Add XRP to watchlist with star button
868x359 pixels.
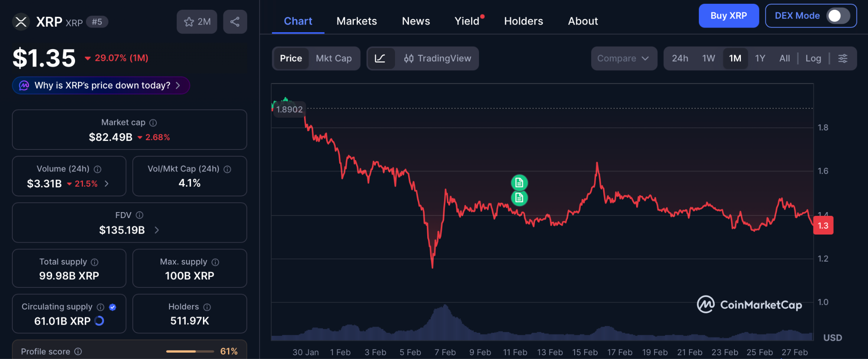click(197, 22)
